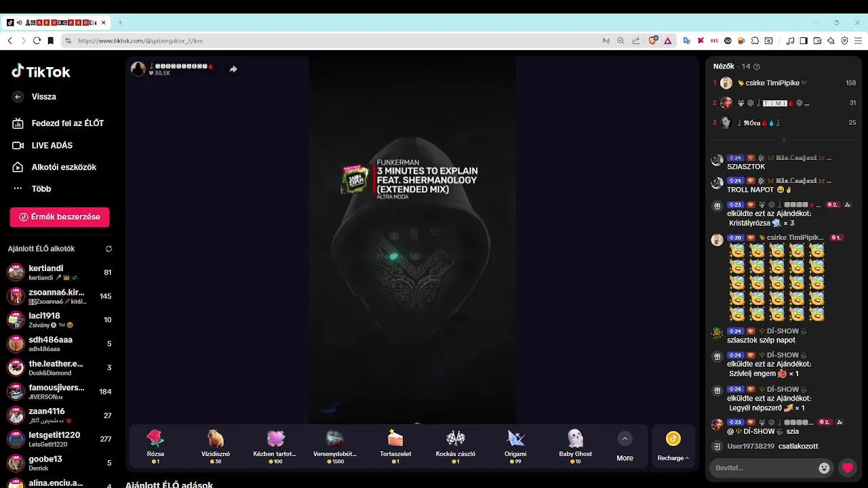This screenshot has height=488, width=868.
Task: Open the Brave Shields icon
Action: coord(652,41)
